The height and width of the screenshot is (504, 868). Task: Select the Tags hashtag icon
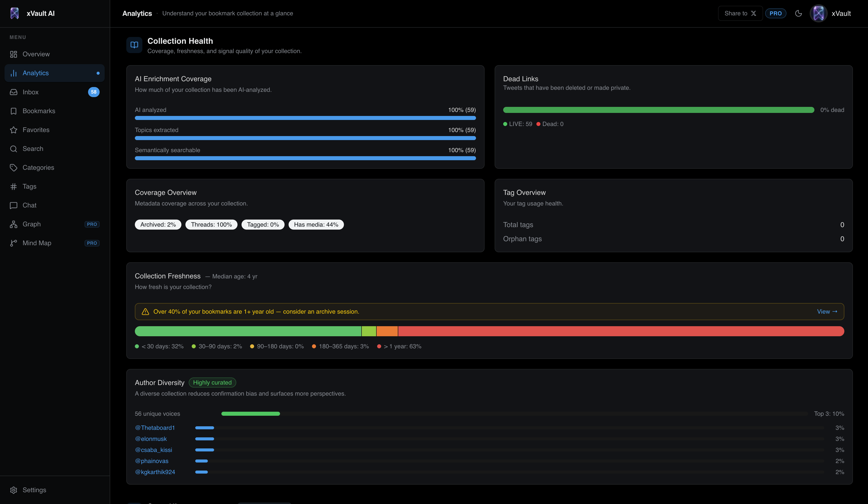(13, 186)
